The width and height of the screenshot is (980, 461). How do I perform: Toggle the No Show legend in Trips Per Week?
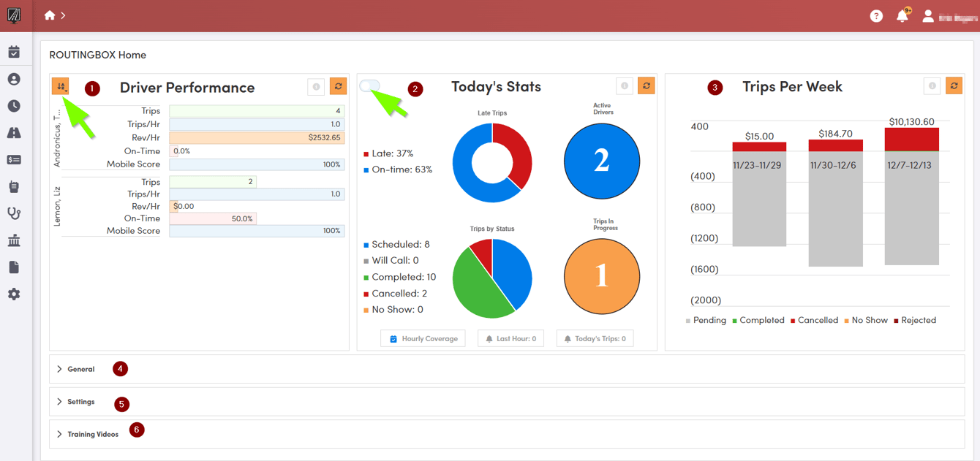pos(865,320)
